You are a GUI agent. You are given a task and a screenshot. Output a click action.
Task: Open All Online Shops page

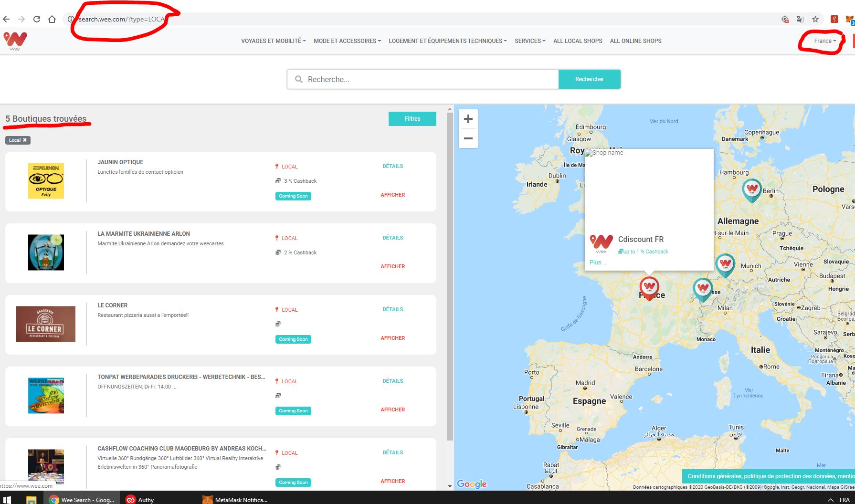pyautogui.click(x=635, y=41)
